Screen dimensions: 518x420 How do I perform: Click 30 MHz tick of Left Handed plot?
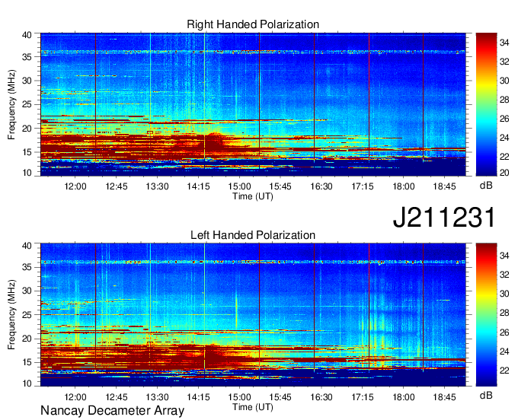27,291
